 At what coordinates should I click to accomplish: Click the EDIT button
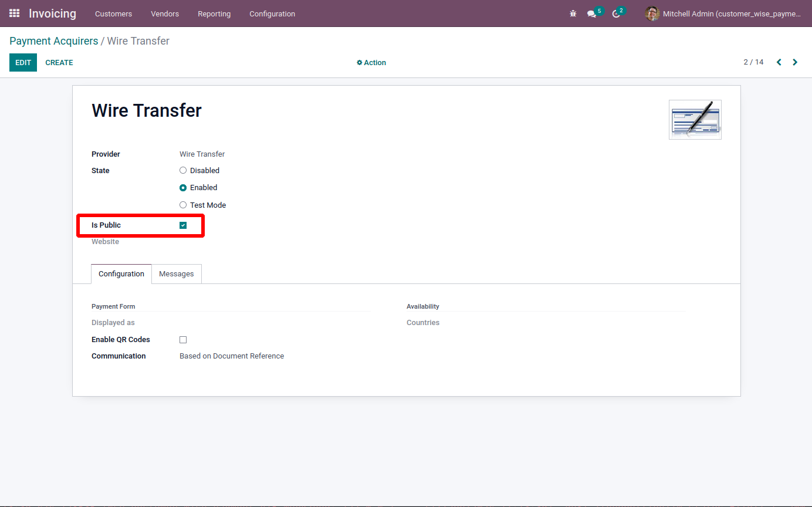click(x=23, y=63)
